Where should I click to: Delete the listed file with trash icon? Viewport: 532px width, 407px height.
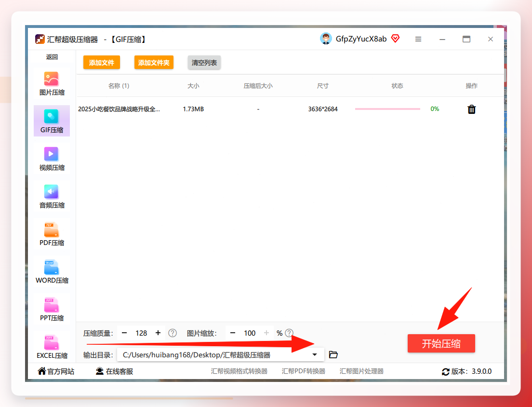pos(472,109)
